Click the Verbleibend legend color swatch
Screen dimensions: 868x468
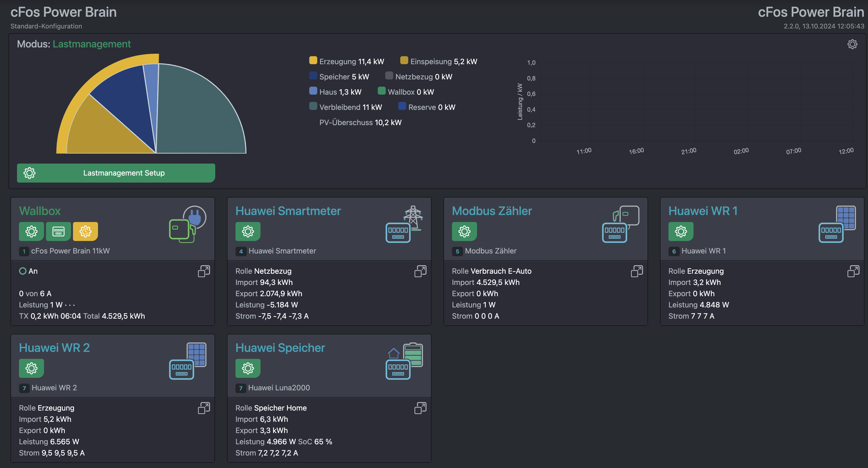pyautogui.click(x=313, y=106)
